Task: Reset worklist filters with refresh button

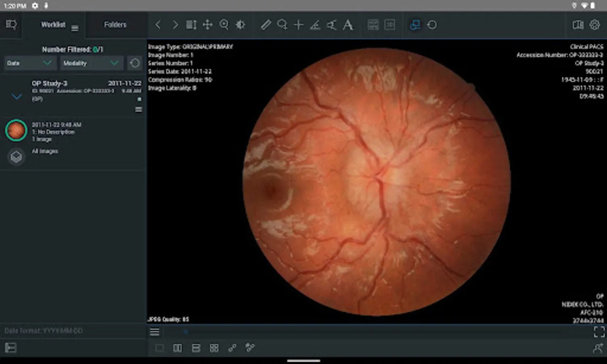Action: (x=135, y=63)
